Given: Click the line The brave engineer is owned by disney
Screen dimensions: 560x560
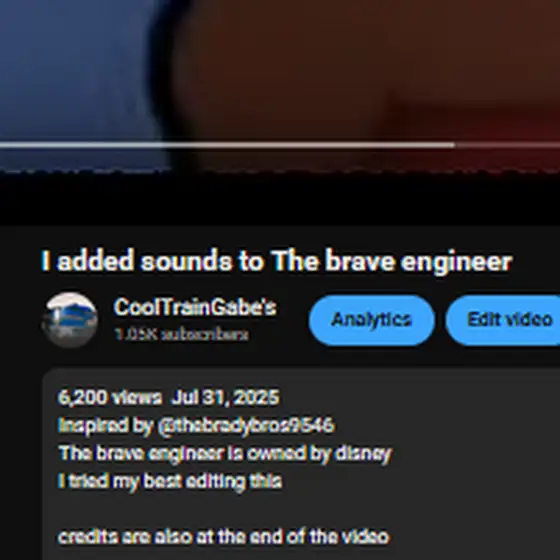Looking at the screenshot, I should click(225, 454).
